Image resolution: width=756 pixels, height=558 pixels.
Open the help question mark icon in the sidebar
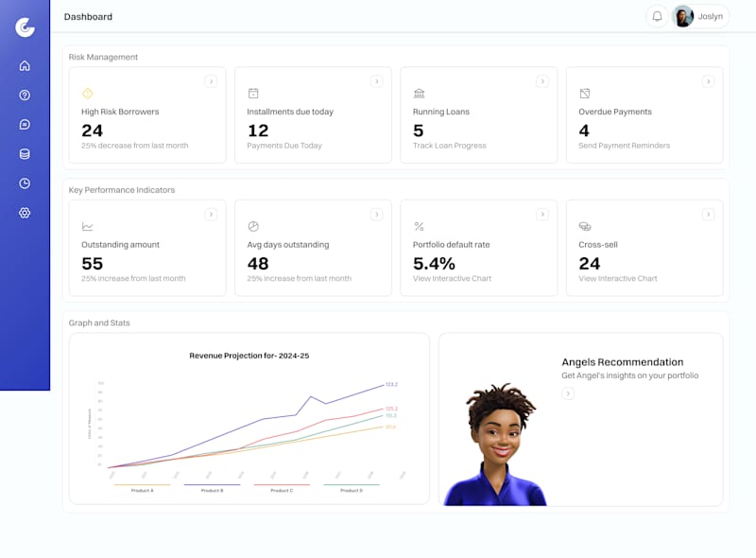point(25,96)
